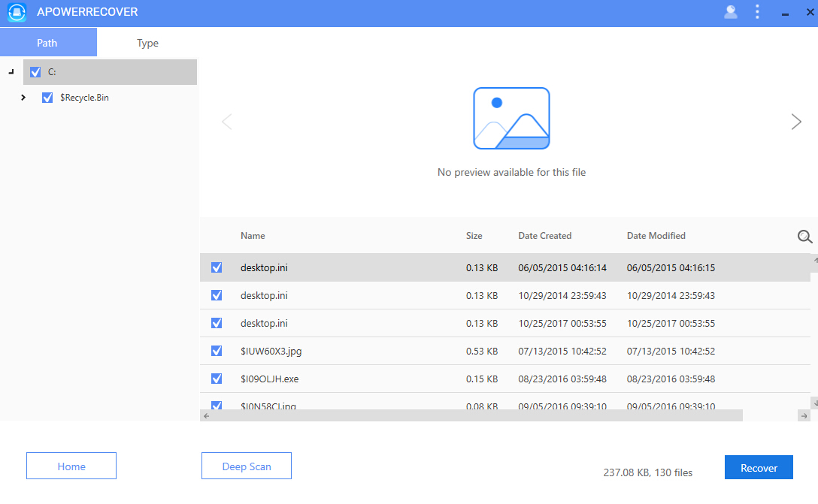Click the 237.08 KB, 130 files summary
Image resolution: width=818 pixels, height=504 pixels.
click(x=648, y=472)
